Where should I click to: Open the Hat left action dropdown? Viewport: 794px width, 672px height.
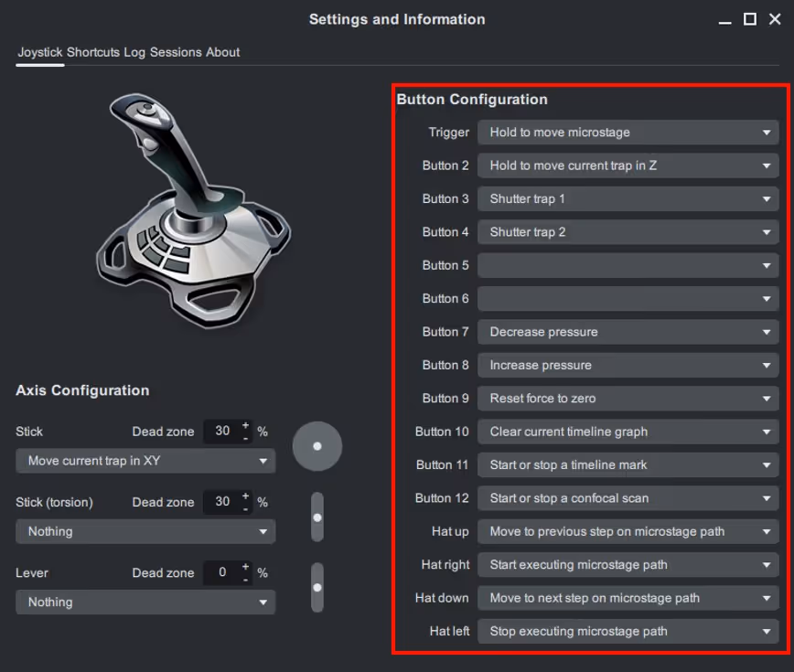628,632
